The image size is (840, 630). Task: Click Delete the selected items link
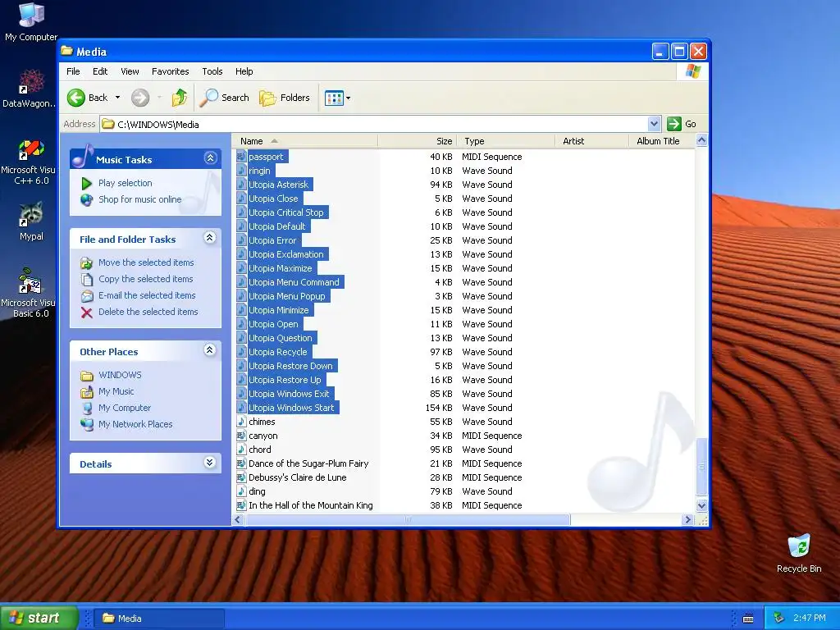[x=148, y=312]
